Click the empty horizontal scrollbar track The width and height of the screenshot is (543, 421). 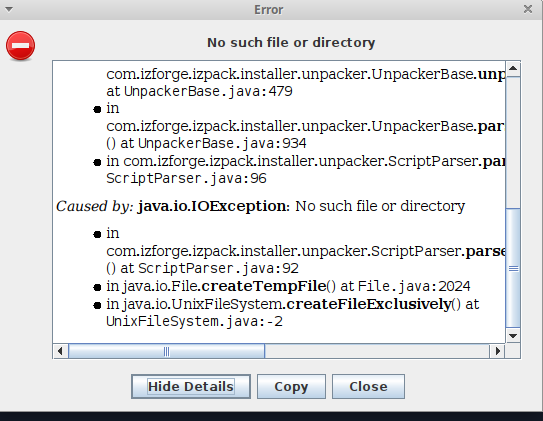pyautogui.click(x=377, y=351)
